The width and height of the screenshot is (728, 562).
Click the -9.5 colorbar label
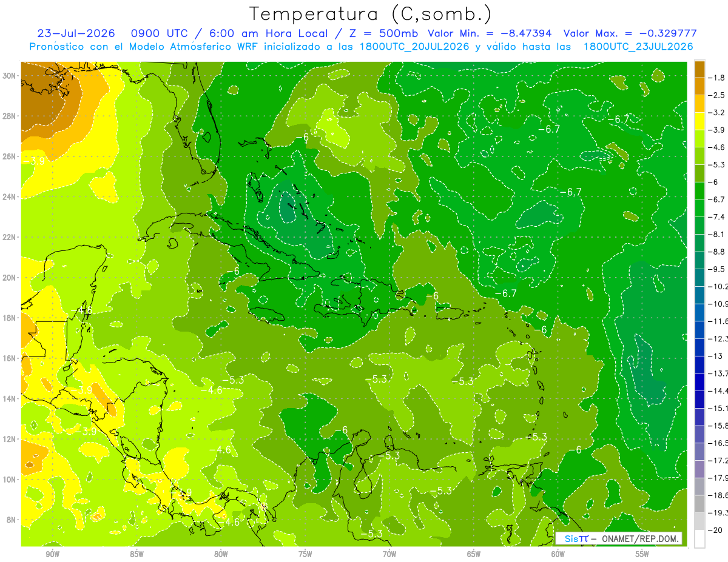[x=716, y=269]
